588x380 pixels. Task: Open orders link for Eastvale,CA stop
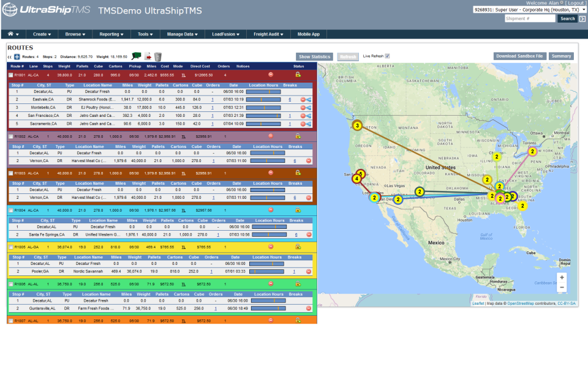point(213,100)
